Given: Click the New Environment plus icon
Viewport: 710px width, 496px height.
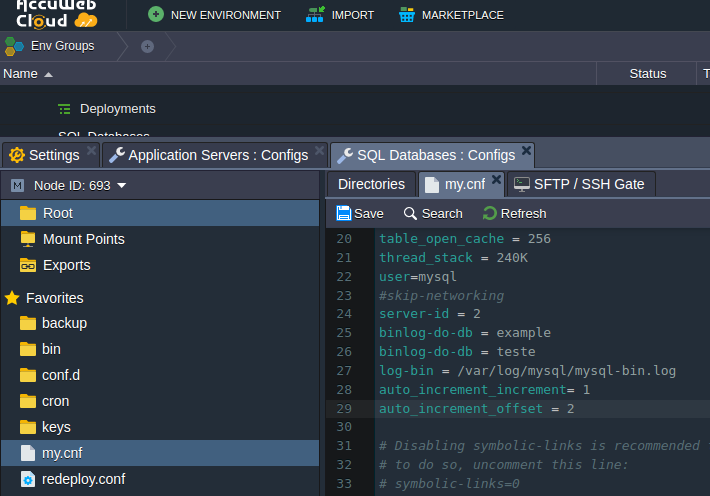Looking at the screenshot, I should click(x=155, y=15).
